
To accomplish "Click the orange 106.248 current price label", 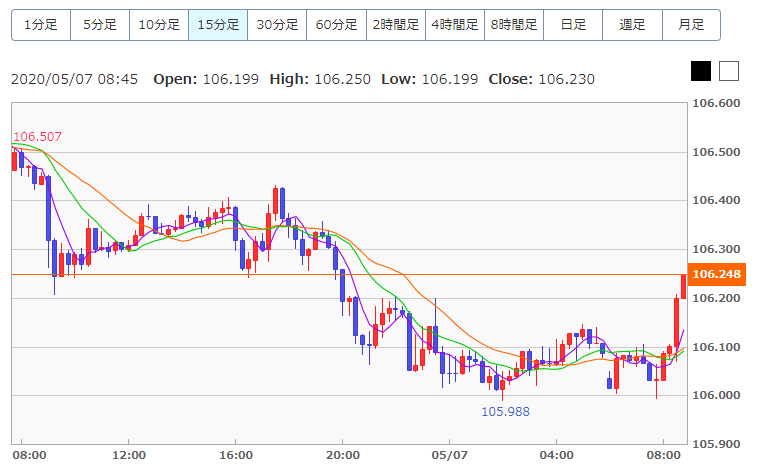I will coord(716,274).
